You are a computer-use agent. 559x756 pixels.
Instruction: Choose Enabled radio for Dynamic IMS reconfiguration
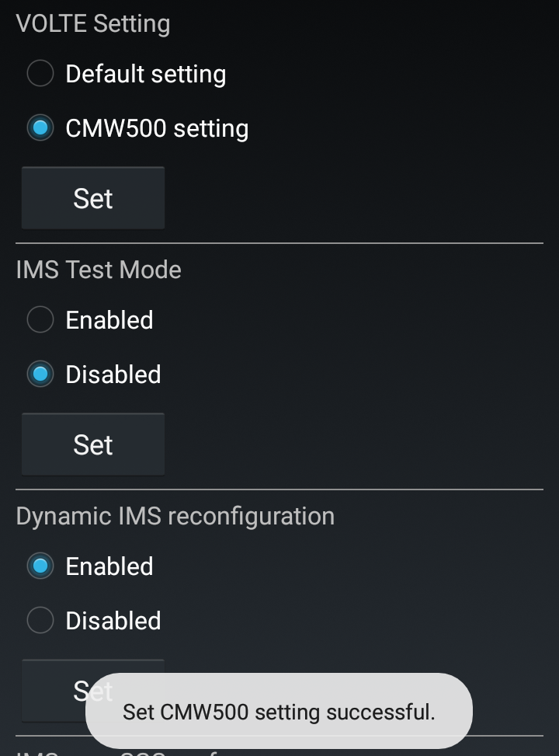(40, 566)
